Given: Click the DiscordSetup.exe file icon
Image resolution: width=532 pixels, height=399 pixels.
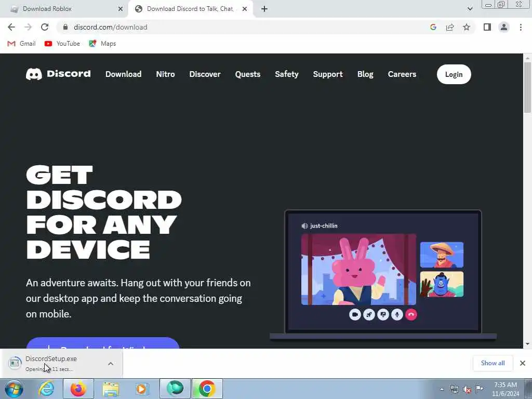Looking at the screenshot, I should click(15, 363).
